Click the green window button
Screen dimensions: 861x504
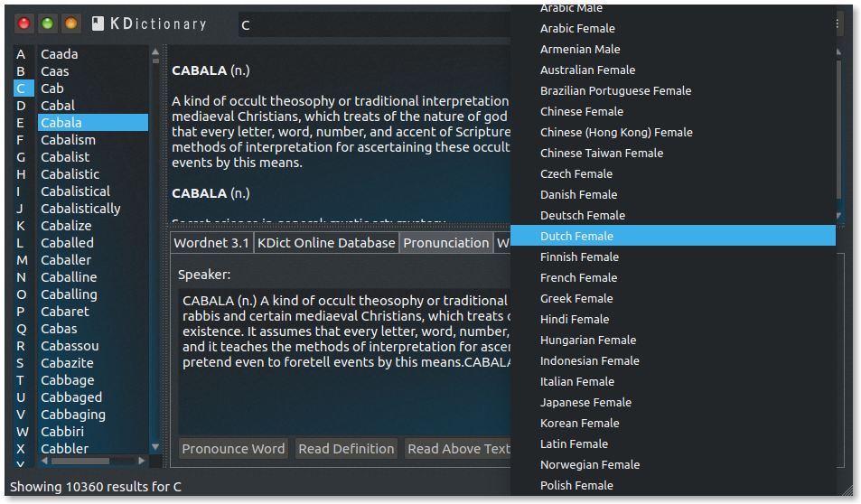47,23
